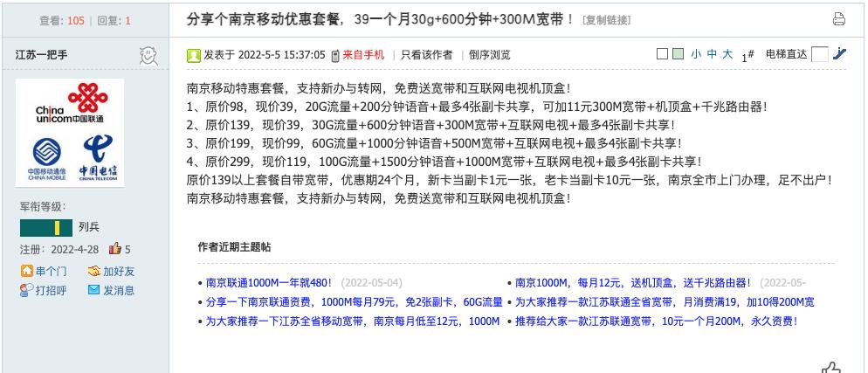Open the elevator jump escalator icon
Viewport: 868px width, 373px height.
pos(840,53)
